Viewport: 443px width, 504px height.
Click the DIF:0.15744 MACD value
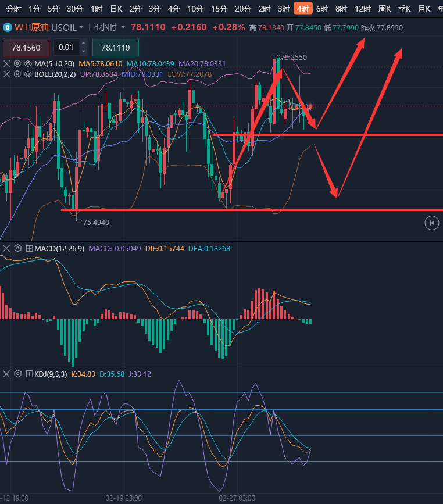click(x=165, y=248)
